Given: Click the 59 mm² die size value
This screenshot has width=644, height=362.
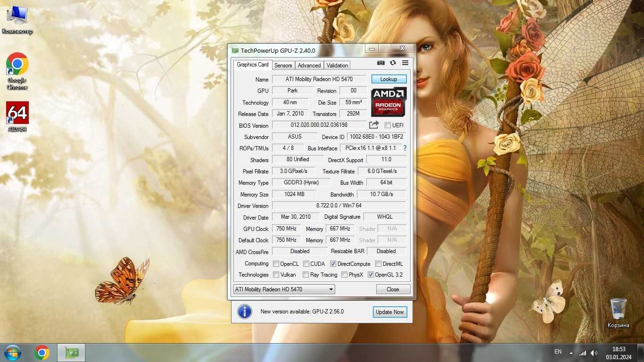Looking at the screenshot, I should [x=353, y=102].
